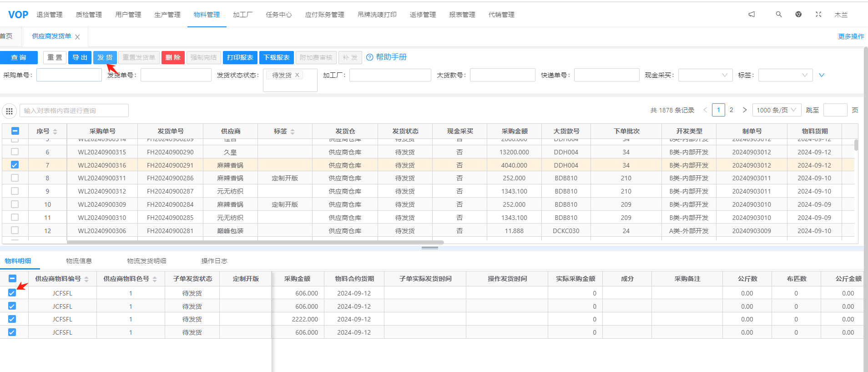Go to next page arrow in pagination
This screenshot has height=372, width=868.
(x=745, y=110)
